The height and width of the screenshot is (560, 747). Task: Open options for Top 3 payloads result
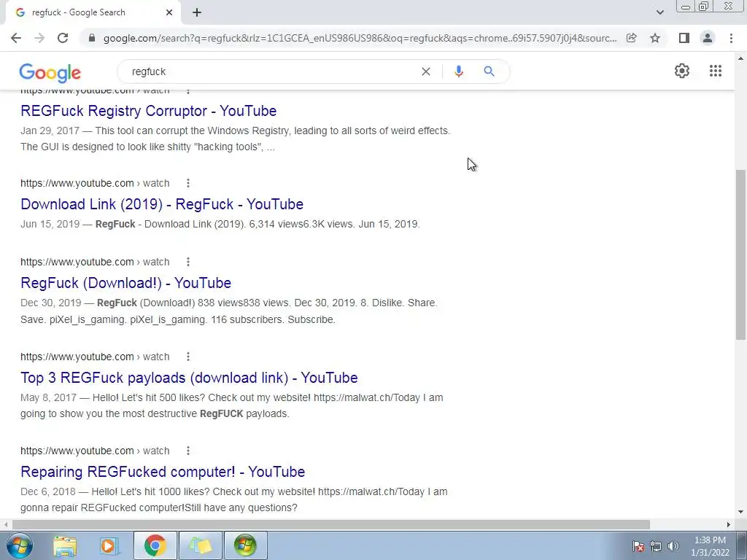point(188,357)
